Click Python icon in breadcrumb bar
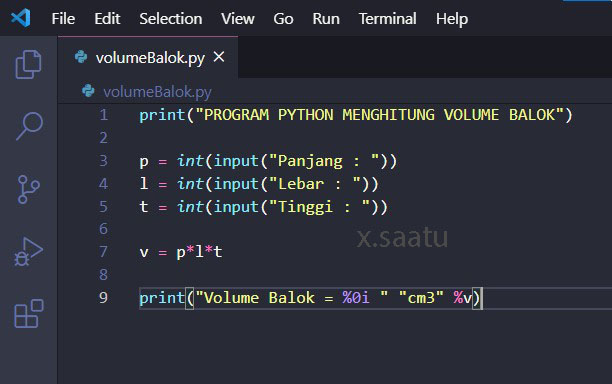The height and width of the screenshot is (384, 612). pyautogui.click(x=88, y=91)
